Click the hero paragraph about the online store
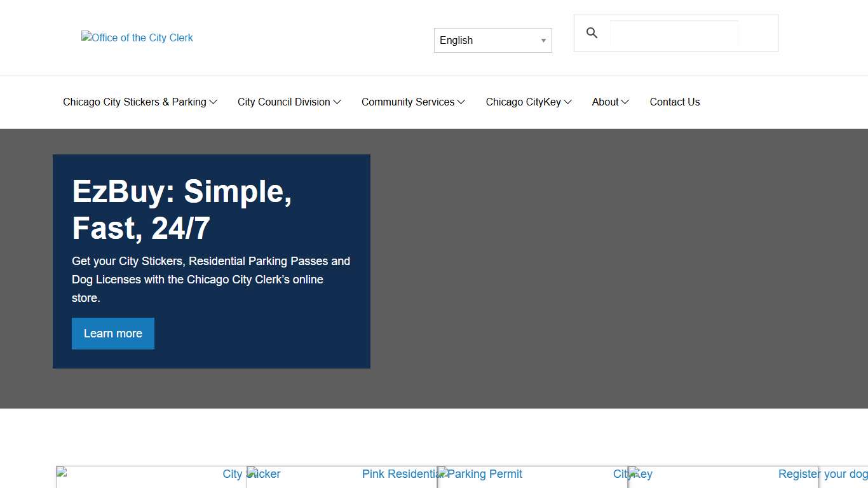Viewport: 868px width, 488px height. tap(210, 280)
